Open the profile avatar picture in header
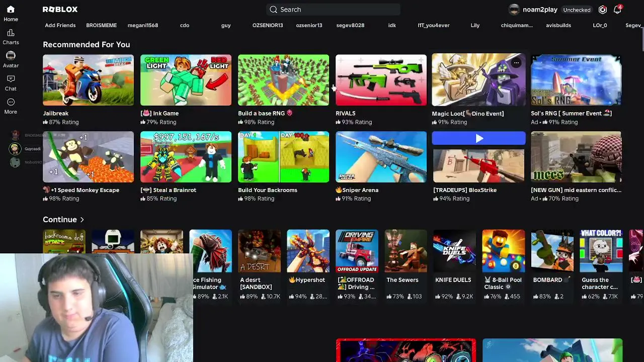 pos(514,10)
